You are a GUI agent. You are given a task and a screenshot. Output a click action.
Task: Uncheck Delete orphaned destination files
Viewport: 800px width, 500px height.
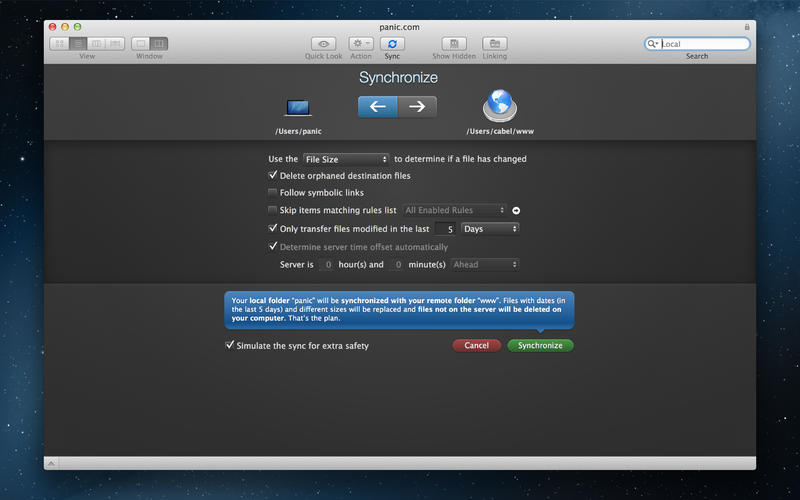click(273, 175)
